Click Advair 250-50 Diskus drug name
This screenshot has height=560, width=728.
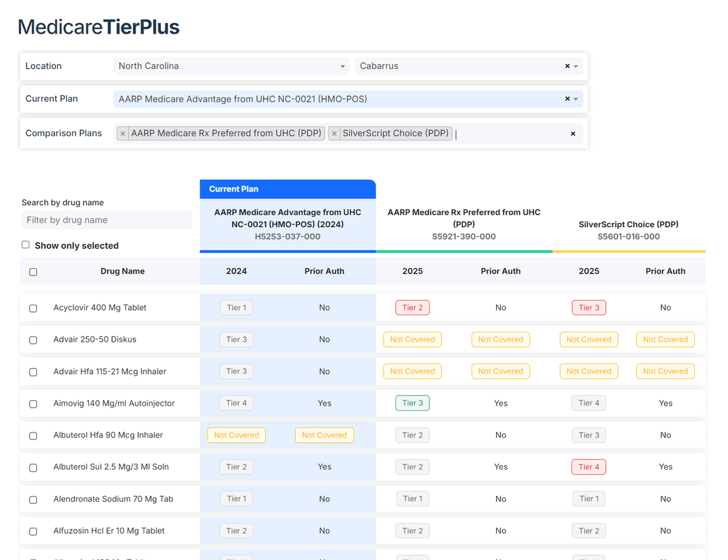point(95,340)
